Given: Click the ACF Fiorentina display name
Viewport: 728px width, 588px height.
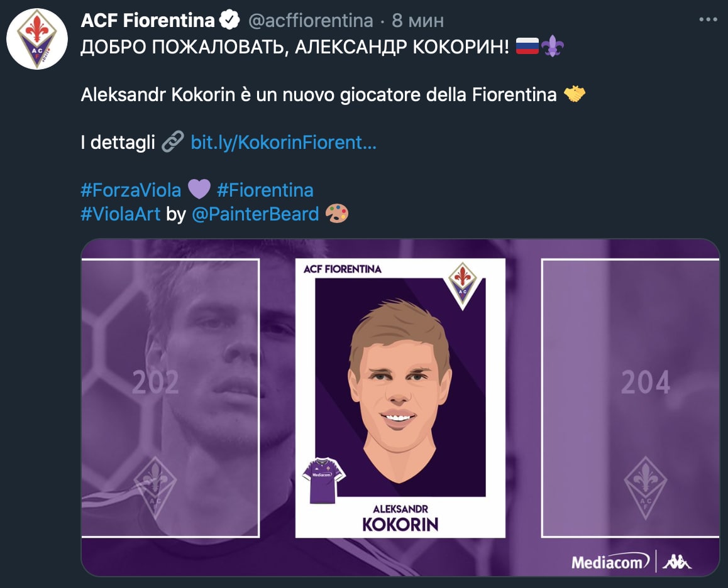Looking at the screenshot, I should click(x=148, y=21).
